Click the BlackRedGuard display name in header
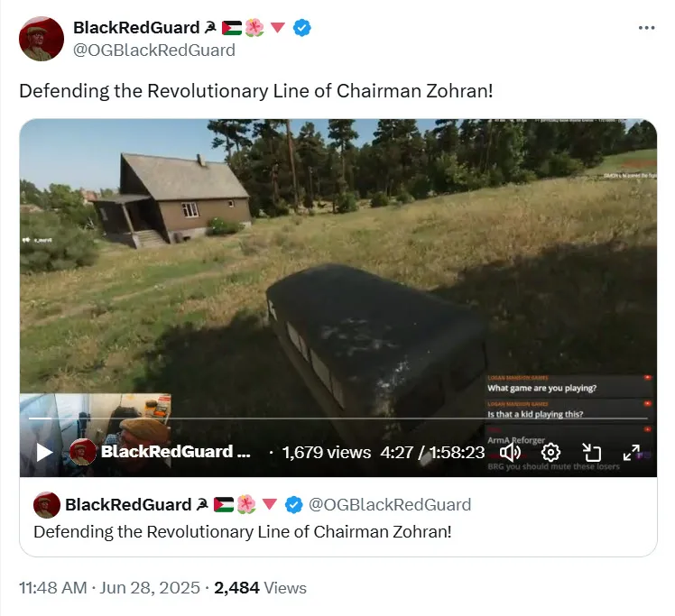The width and height of the screenshot is (675, 616). click(136, 28)
